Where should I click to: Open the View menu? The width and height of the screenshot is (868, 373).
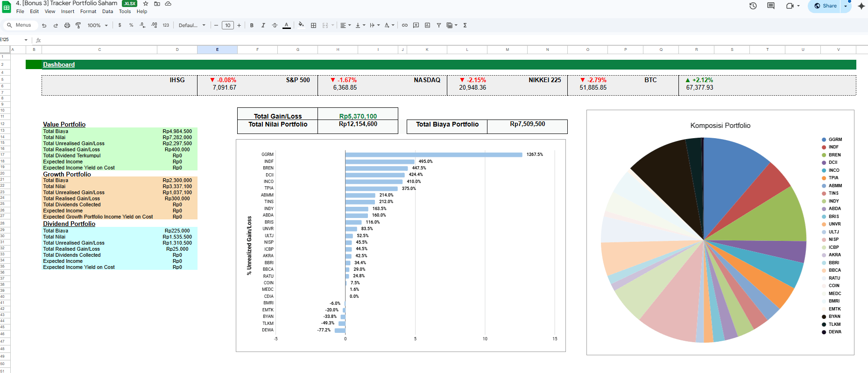(x=50, y=12)
